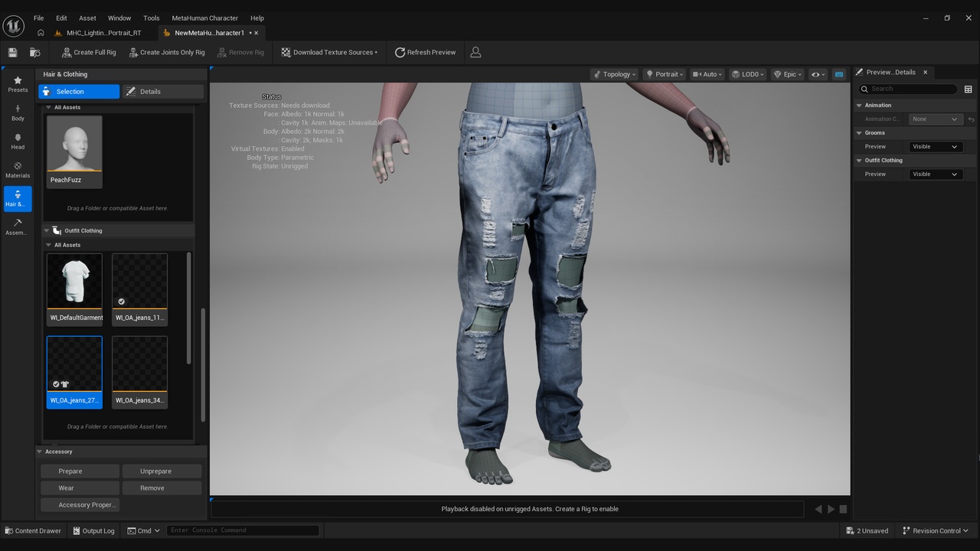Viewport: 980px width, 551px height.
Task: Collapse the Outfit Clothing section
Action: (47, 230)
